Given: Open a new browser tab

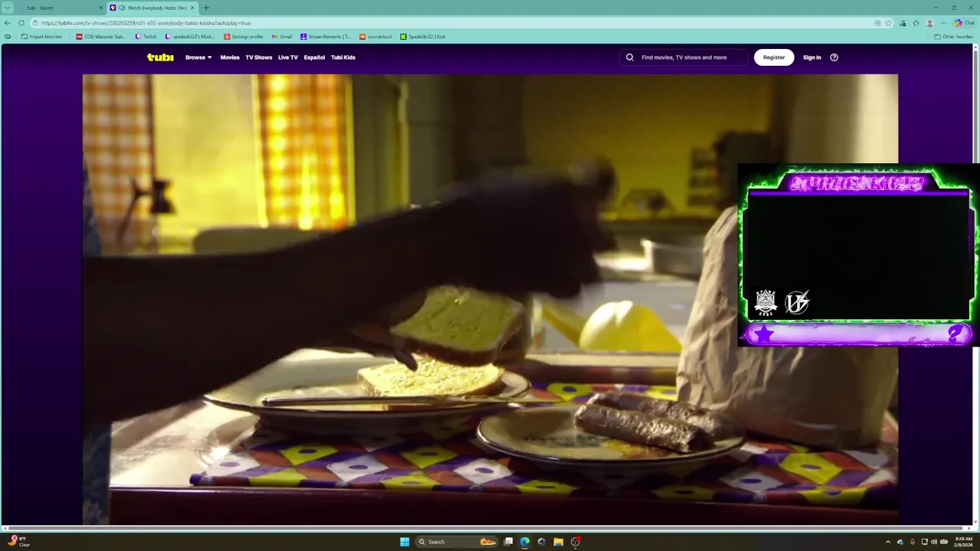Looking at the screenshot, I should tap(206, 8).
